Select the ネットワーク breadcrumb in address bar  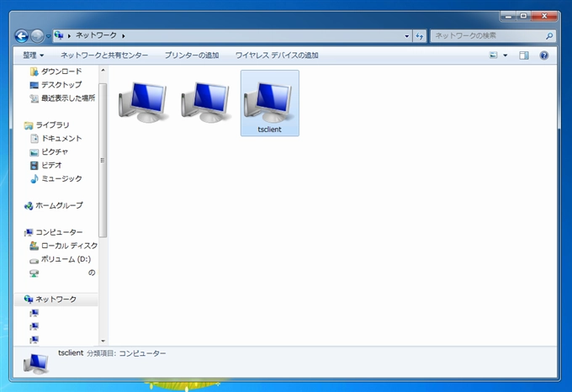96,35
